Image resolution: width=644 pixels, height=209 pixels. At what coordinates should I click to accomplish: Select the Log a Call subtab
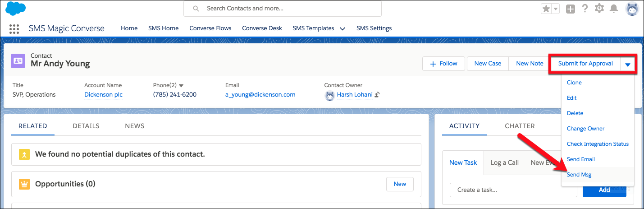click(504, 163)
